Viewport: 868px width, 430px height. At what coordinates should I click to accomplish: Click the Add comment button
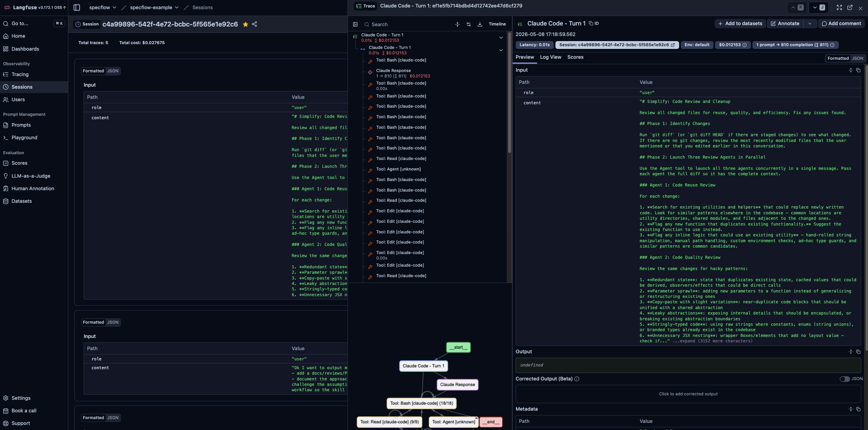[x=841, y=23]
